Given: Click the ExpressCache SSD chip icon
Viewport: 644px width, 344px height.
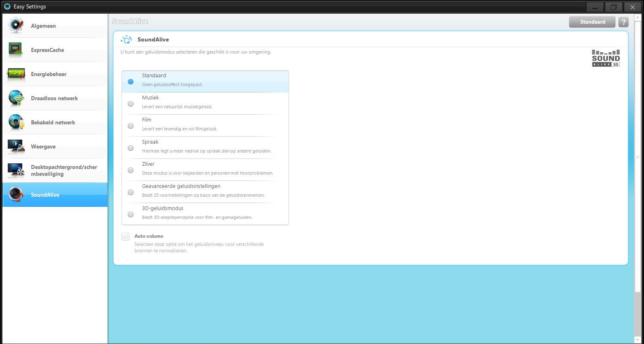Looking at the screenshot, I should click(16, 50).
